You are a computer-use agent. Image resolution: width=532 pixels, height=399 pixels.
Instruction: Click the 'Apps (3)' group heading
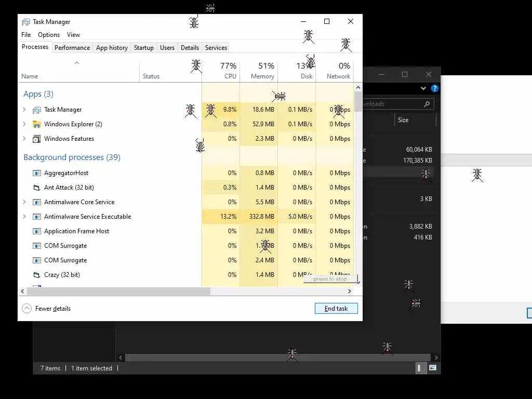[38, 94]
